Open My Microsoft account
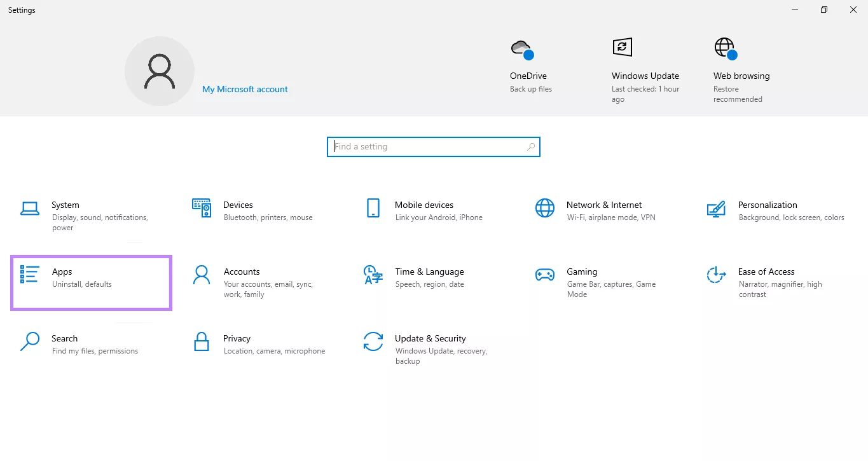The width and height of the screenshot is (868, 461). (245, 89)
